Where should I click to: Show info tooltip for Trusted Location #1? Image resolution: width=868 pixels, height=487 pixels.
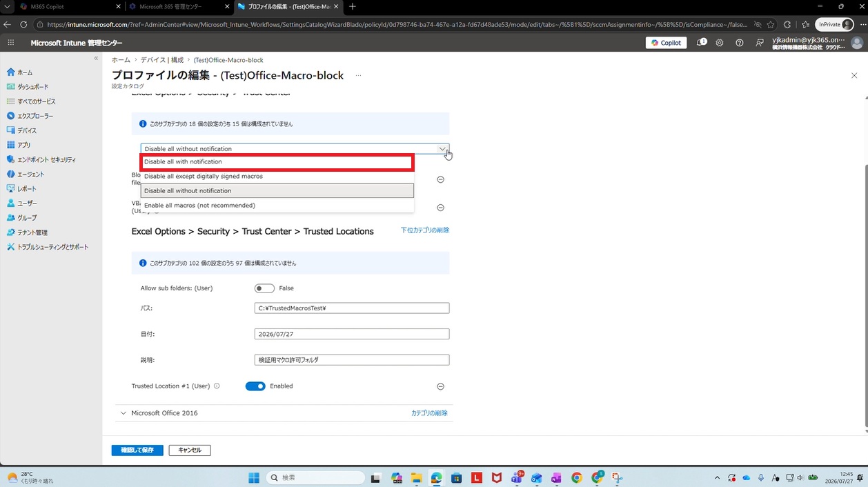tap(217, 386)
